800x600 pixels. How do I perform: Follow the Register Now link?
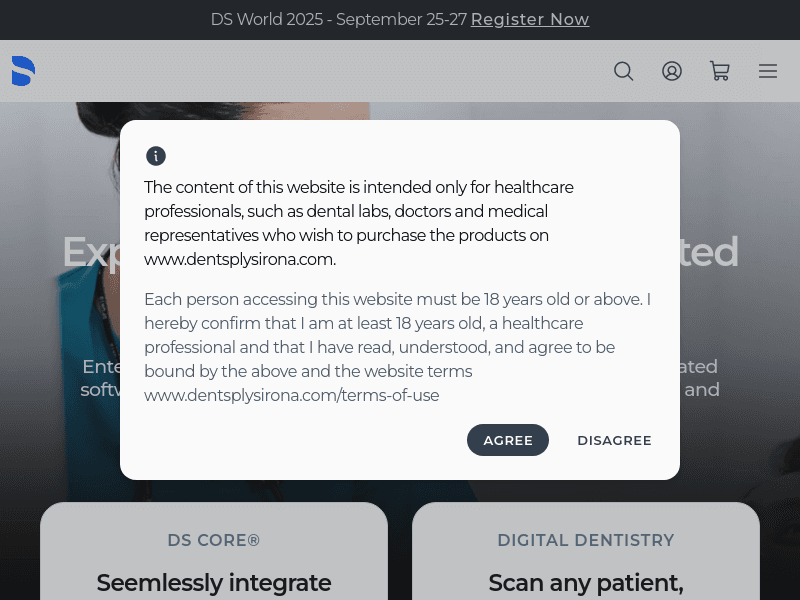point(530,19)
